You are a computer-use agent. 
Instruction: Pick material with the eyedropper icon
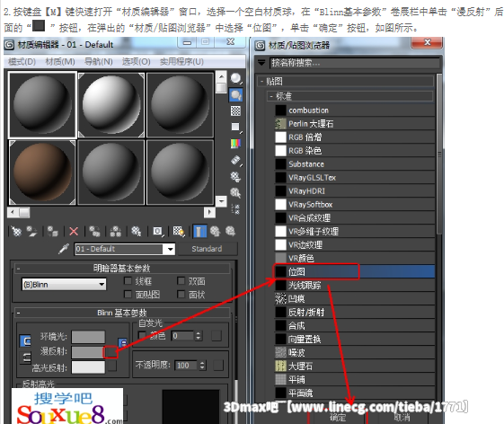tap(64, 249)
